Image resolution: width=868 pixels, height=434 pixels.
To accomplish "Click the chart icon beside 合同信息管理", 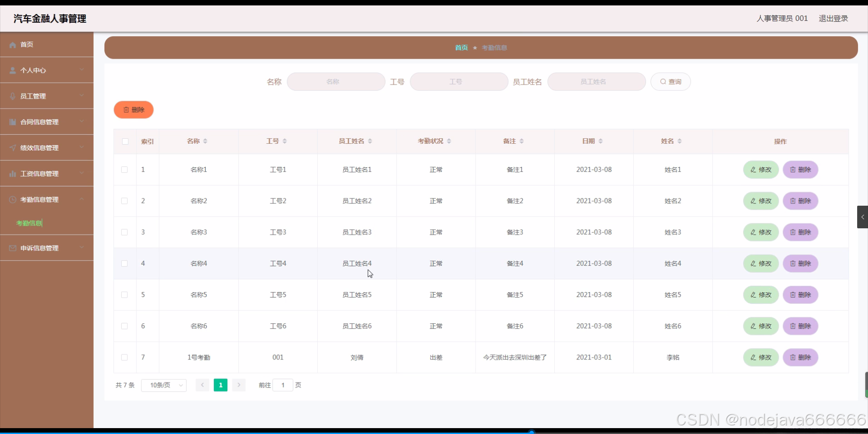I will pyautogui.click(x=13, y=122).
